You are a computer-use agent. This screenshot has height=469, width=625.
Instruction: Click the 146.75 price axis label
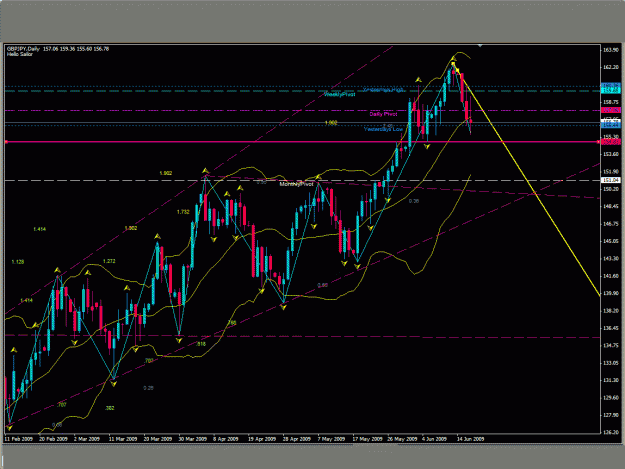(611, 224)
